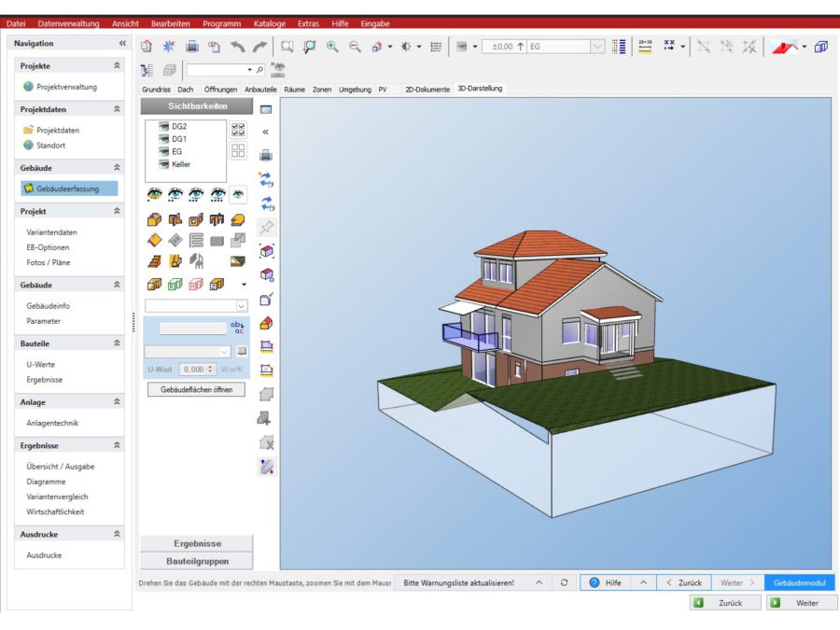Switch to the Grundriss tab
The image size is (840, 630).
point(156,90)
